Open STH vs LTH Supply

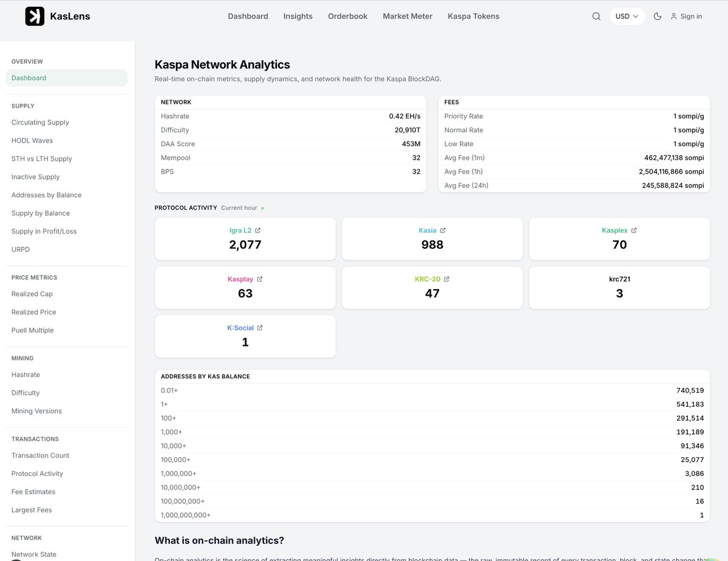point(42,158)
